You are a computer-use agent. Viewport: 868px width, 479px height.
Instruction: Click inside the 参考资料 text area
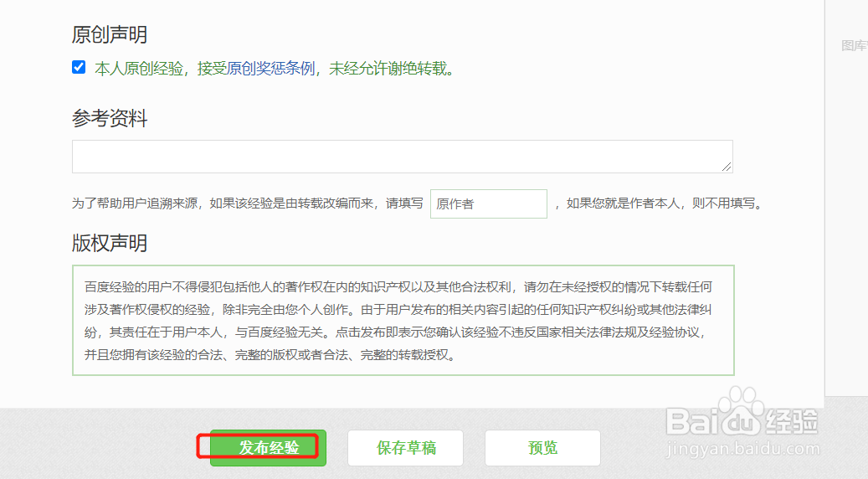(x=403, y=157)
